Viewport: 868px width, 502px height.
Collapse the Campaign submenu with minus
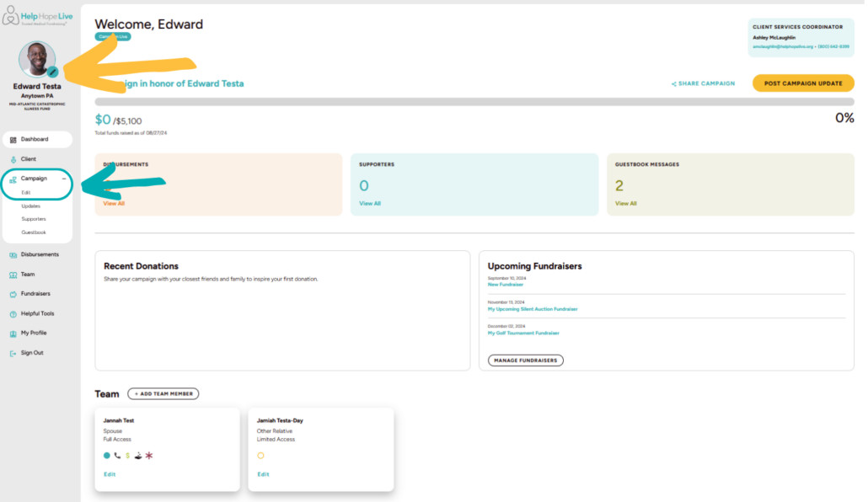click(64, 179)
